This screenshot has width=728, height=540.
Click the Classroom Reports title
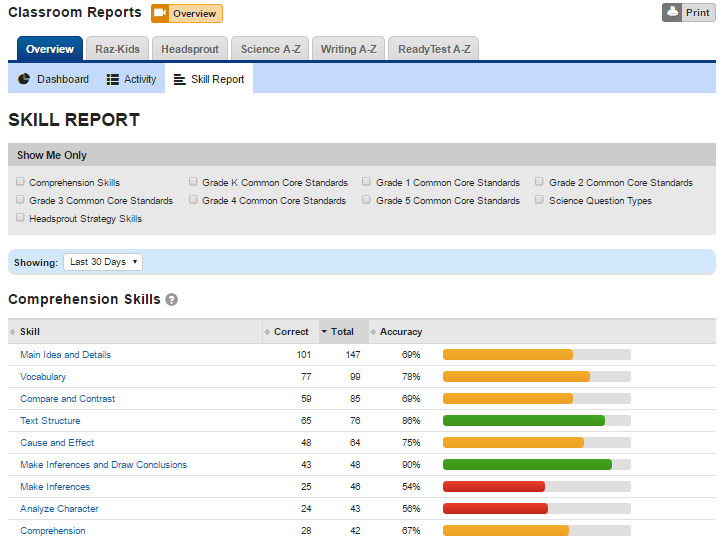pos(75,13)
